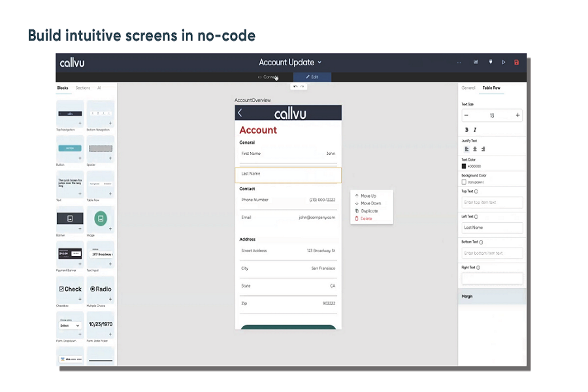Image resolution: width=588 pixels, height=392 pixels.
Task: Add the Text Input block with plus
Action: click(x=110, y=264)
